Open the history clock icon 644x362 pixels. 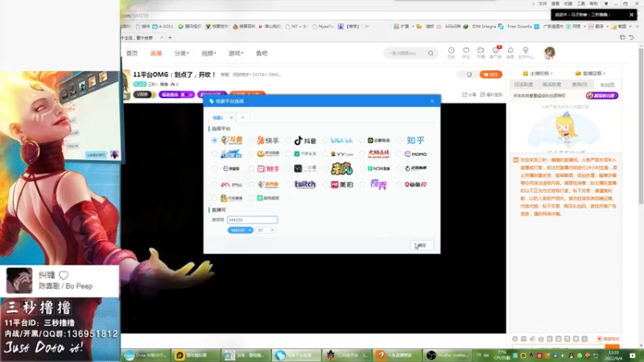(x=451, y=52)
